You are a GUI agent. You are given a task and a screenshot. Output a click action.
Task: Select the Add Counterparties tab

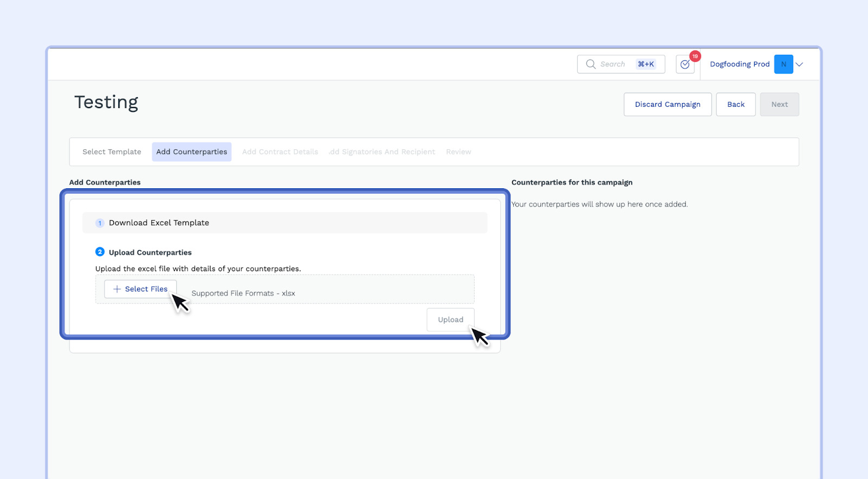click(192, 152)
